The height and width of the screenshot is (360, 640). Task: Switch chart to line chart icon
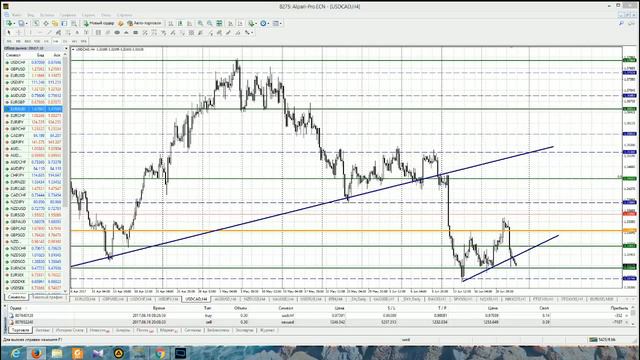(x=189, y=23)
